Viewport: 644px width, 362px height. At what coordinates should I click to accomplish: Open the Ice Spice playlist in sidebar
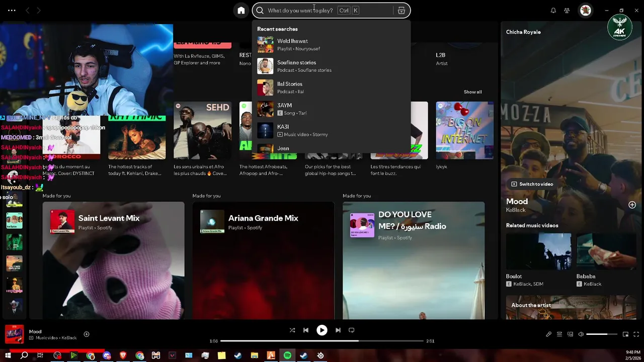[14, 221]
